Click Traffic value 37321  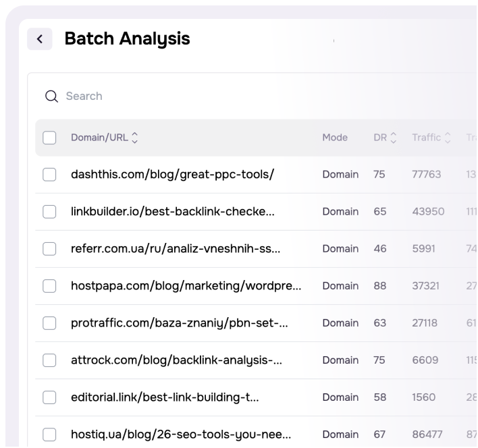[x=425, y=286]
